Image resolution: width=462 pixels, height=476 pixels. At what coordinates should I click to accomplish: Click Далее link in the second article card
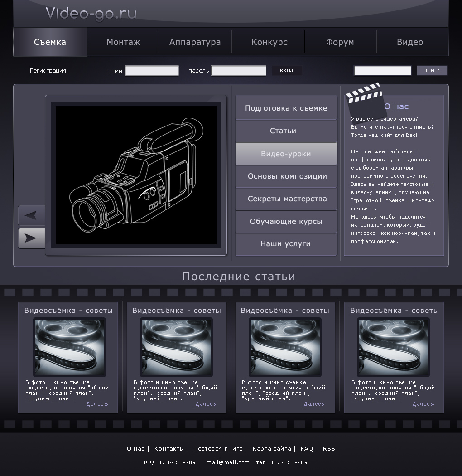coord(206,404)
